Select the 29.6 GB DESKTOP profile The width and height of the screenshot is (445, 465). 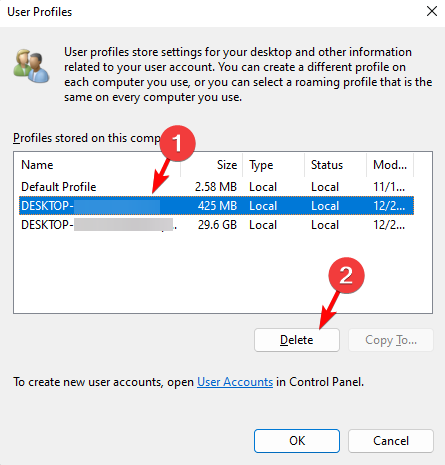(217, 225)
